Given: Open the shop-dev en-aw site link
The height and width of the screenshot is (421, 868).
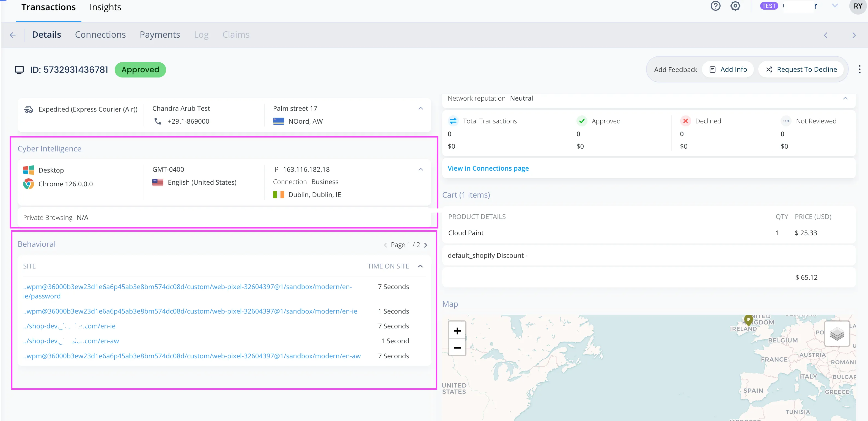Looking at the screenshot, I should [71, 341].
